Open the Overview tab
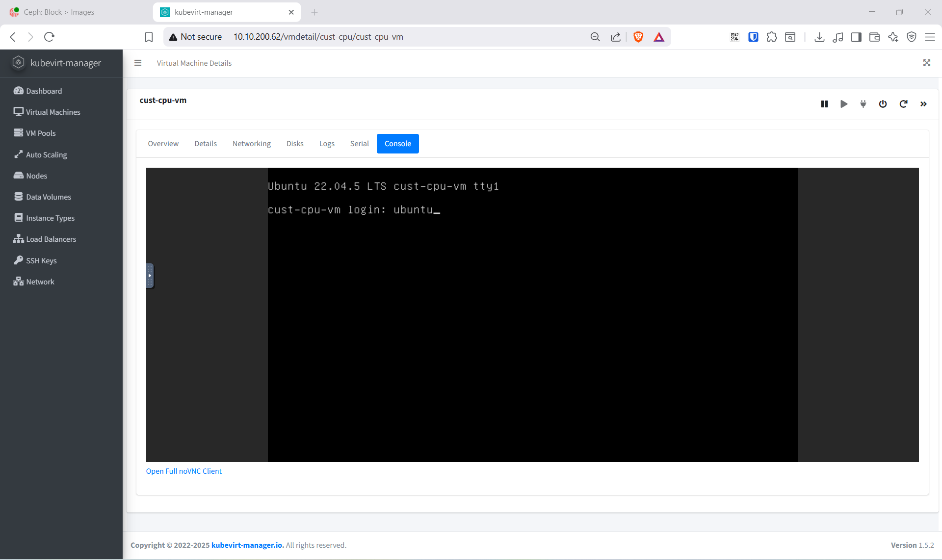942x560 pixels. (x=163, y=144)
